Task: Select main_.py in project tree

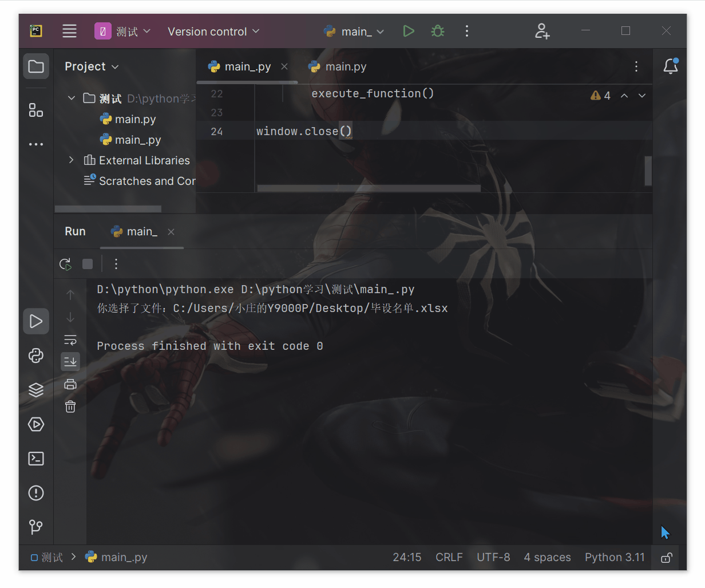Action: pos(130,140)
